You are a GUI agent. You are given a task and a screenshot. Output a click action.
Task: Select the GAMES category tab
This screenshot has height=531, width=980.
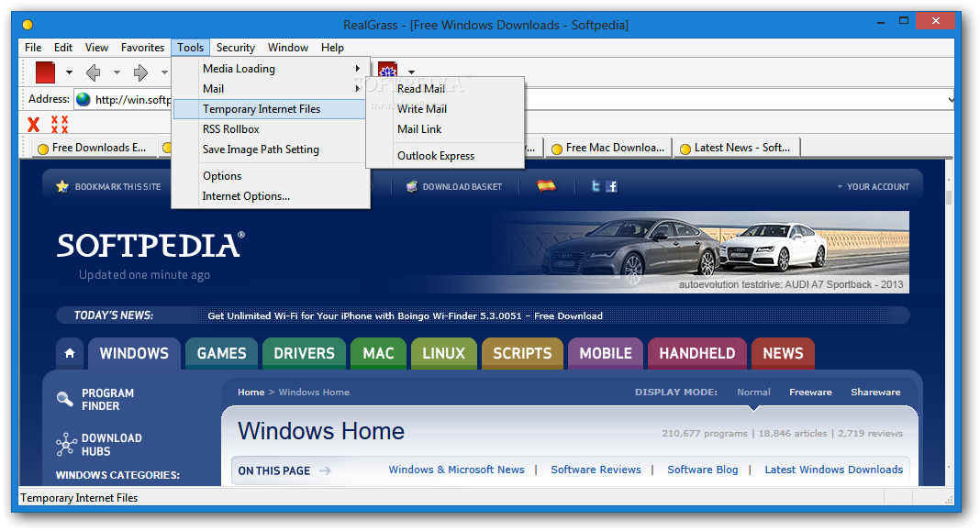click(x=222, y=354)
